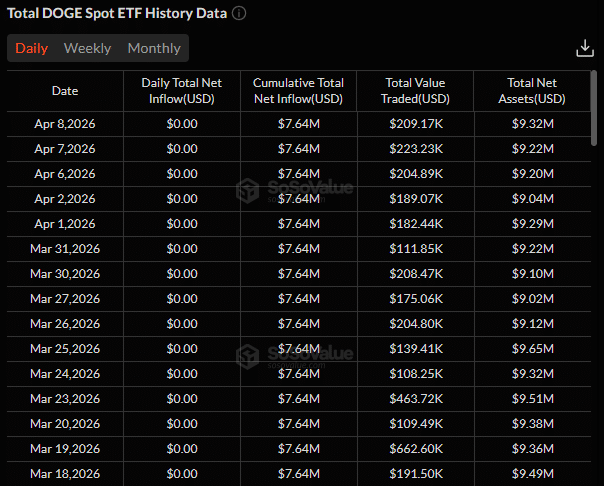
Task: Click the Daily Total Net Inflow header
Action: (x=182, y=91)
